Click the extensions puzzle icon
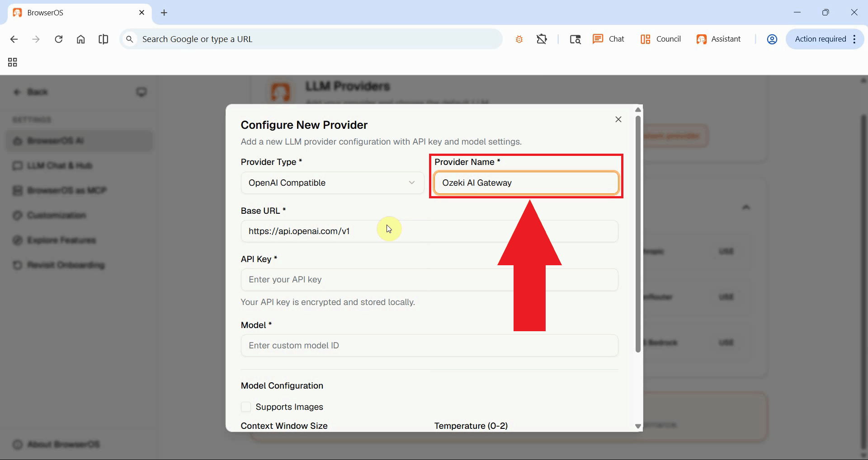 (542, 39)
